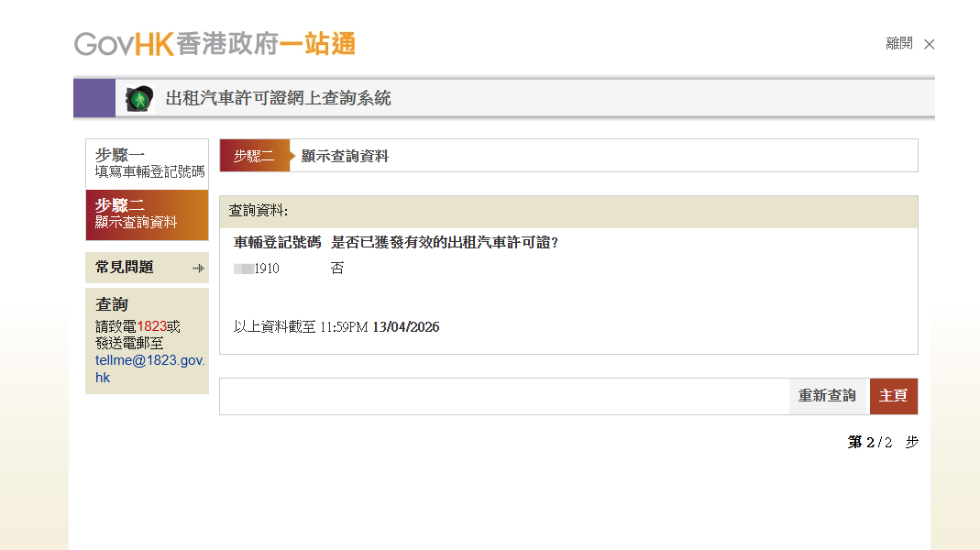Viewport: 980px width, 550px height.
Task: Click the 1823 phone number link
Action: pos(151,325)
